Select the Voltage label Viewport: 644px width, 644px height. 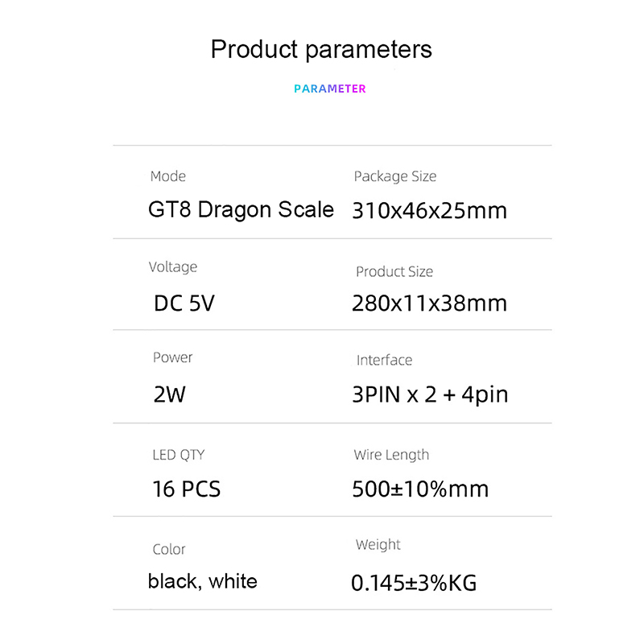click(173, 267)
